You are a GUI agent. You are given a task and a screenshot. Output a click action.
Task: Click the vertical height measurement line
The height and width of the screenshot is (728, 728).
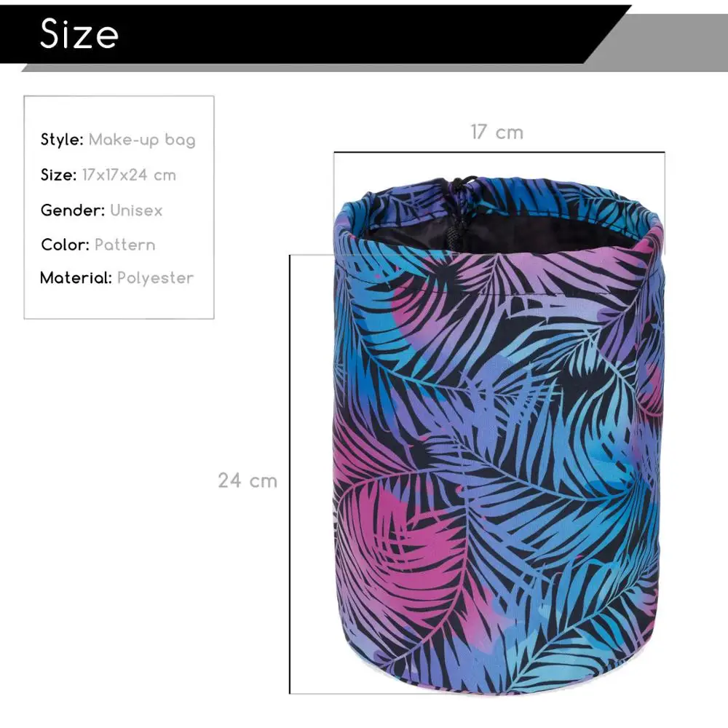click(290, 474)
